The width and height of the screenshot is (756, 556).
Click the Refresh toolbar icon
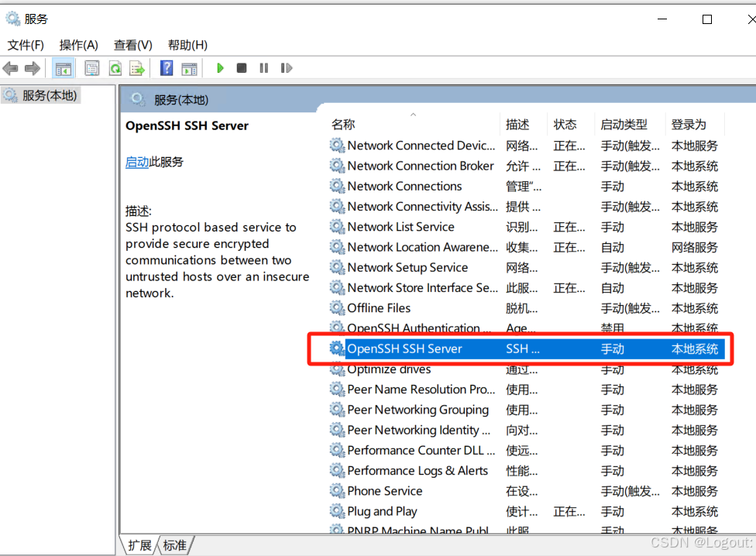click(115, 68)
